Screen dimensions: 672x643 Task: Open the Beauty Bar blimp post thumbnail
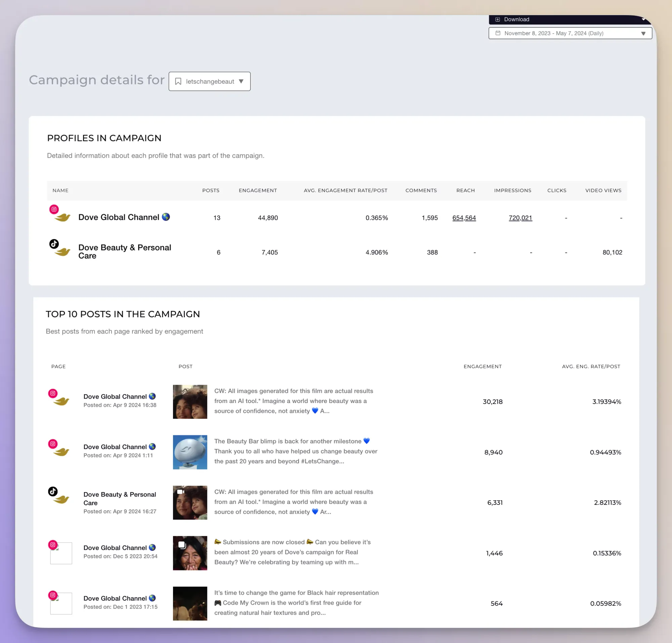point(190,452)
